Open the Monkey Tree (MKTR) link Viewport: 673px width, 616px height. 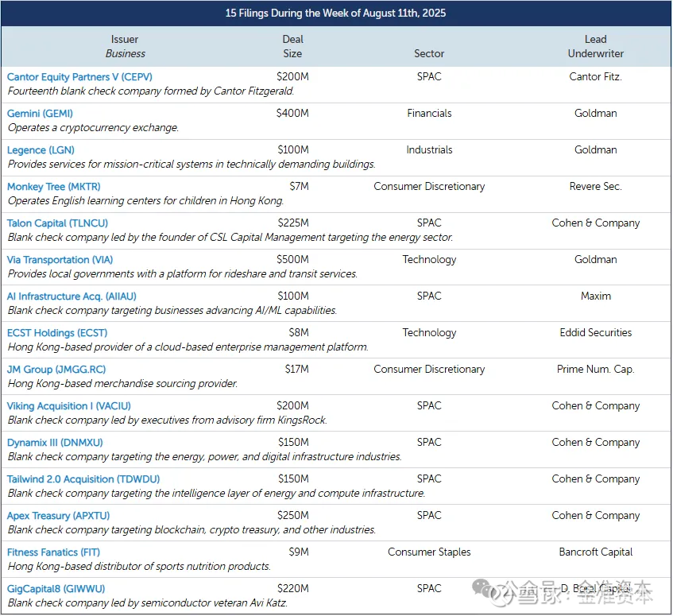(54, 186)
